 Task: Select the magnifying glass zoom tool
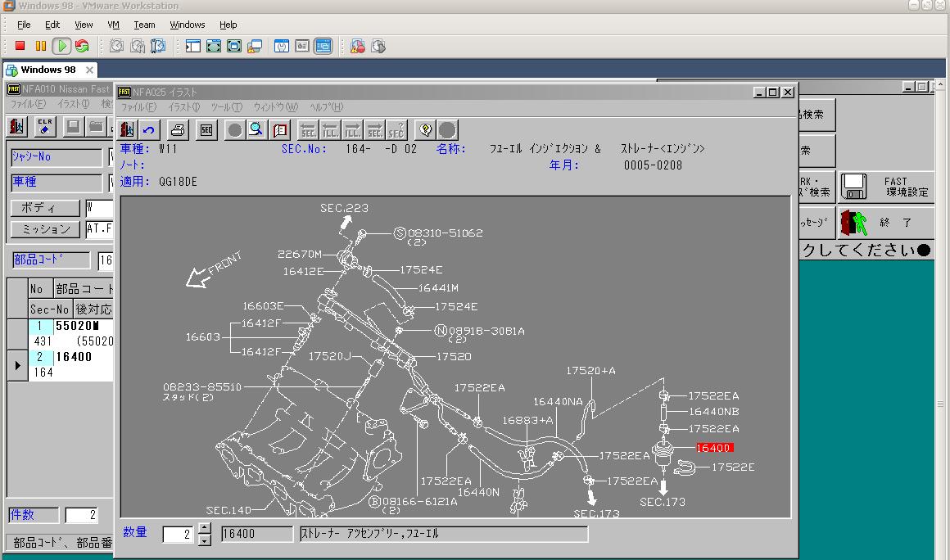click(x=256, y=129)
